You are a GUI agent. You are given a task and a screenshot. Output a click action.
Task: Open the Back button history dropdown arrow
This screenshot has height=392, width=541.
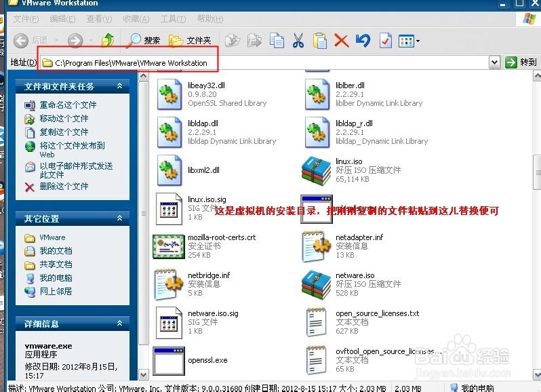click(x=56, y=41)
